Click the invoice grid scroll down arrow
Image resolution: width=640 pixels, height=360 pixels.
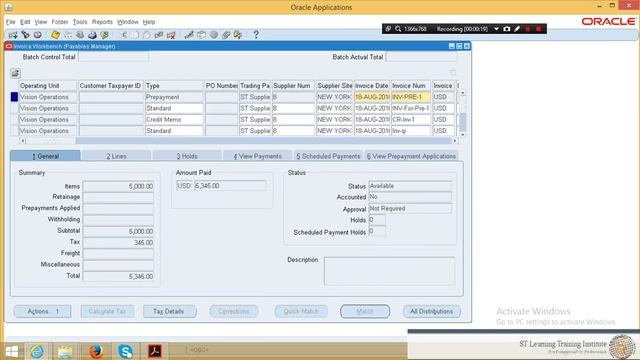(x=462, y=134)
